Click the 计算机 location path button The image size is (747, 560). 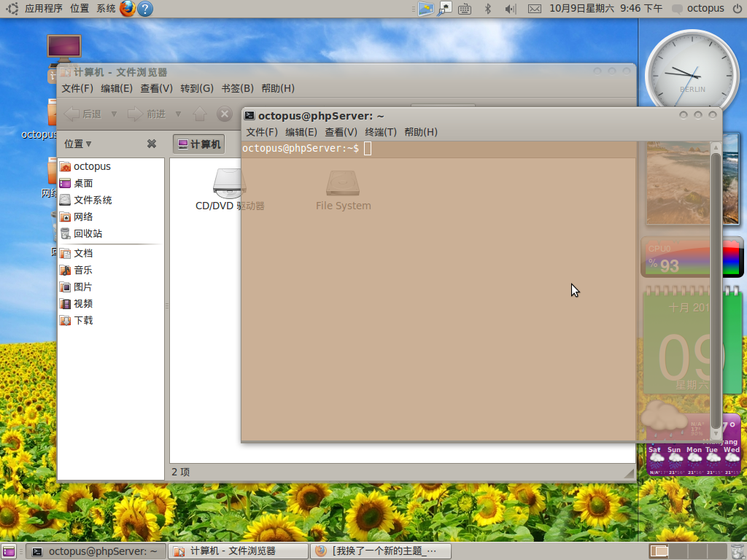198,144
